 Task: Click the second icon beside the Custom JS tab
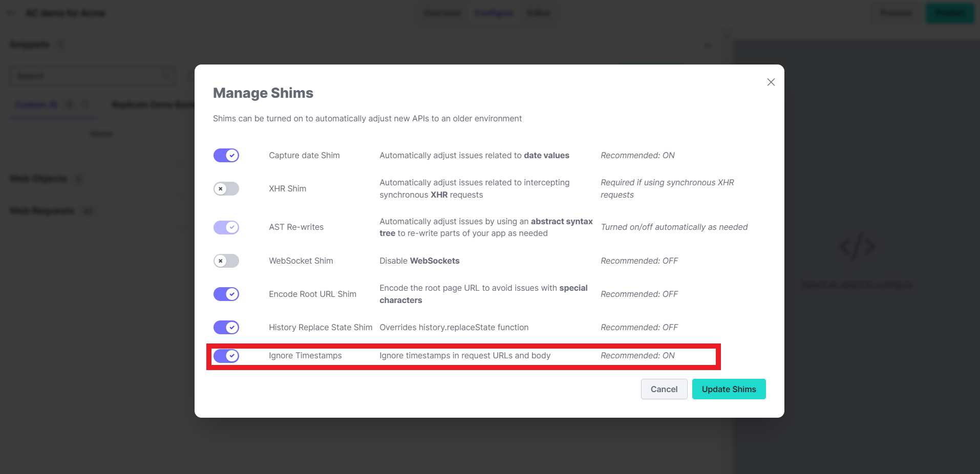(86, 104)
